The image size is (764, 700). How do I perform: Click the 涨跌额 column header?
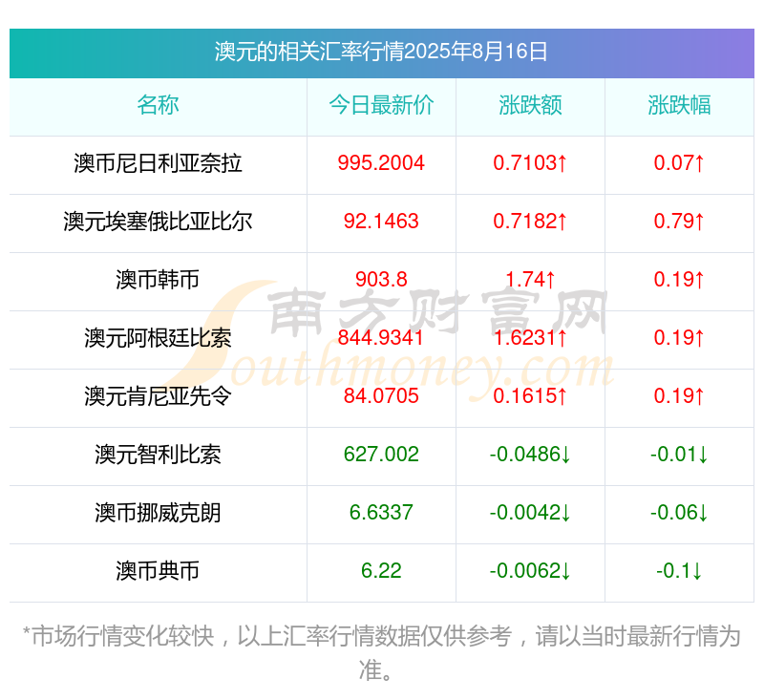530,105
